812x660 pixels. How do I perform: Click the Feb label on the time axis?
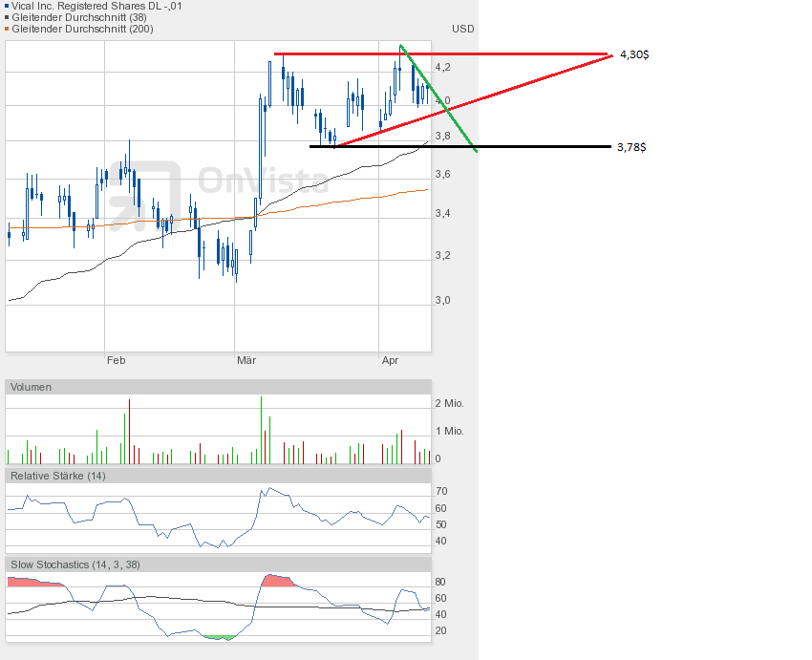(x=116, y=360)
